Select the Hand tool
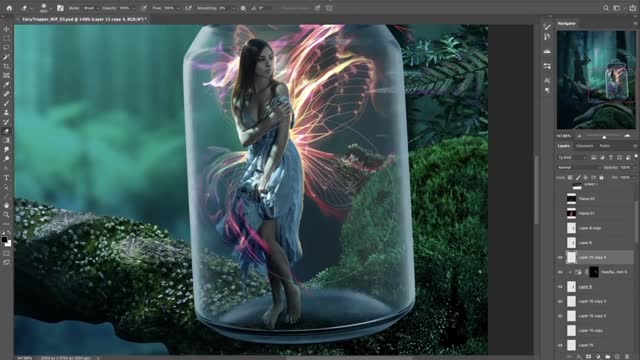The height and width of the screenshot is (360, 640). (6, 205)
